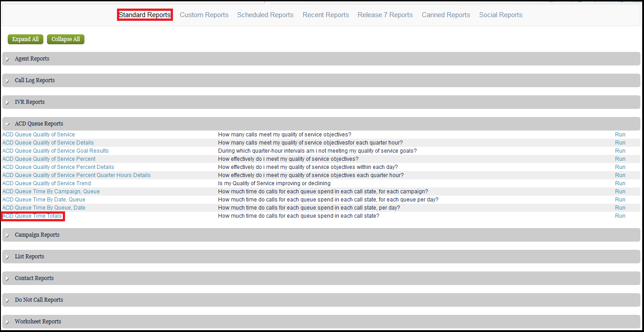Image resolution: width=644 pixels, height=332 pixels.
Task: Open Quality of Service Percent Quarter Hours Details
Action: click(77, 175)
